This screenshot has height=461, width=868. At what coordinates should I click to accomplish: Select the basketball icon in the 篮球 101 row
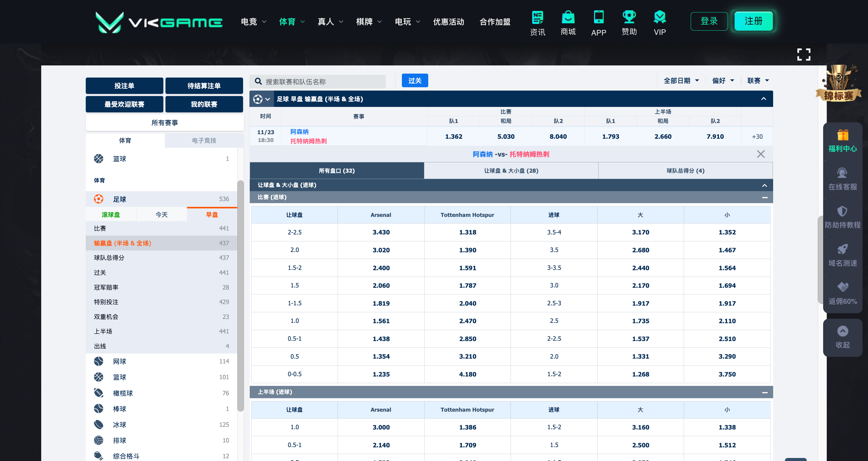98,377
